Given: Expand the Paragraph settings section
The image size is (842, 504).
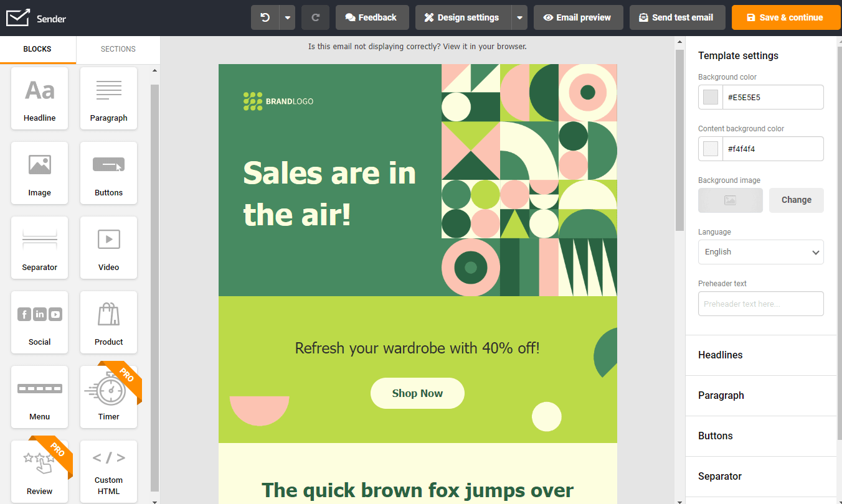Looking at the screenshot, I should coord(761,396).
